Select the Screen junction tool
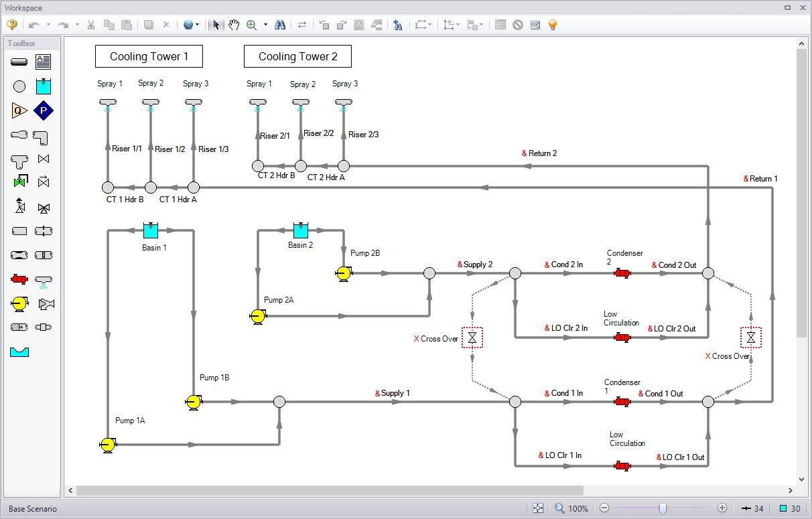The width and height of the screenshot is (812, 519). [44, 255]
